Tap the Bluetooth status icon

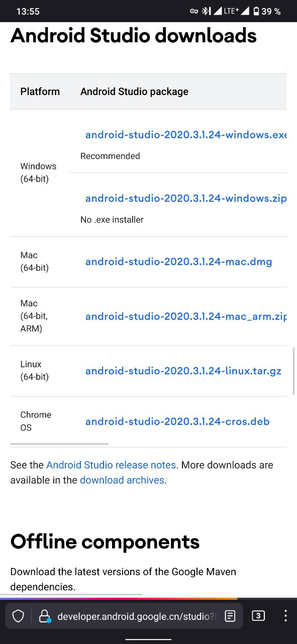(x=206, y=11)
